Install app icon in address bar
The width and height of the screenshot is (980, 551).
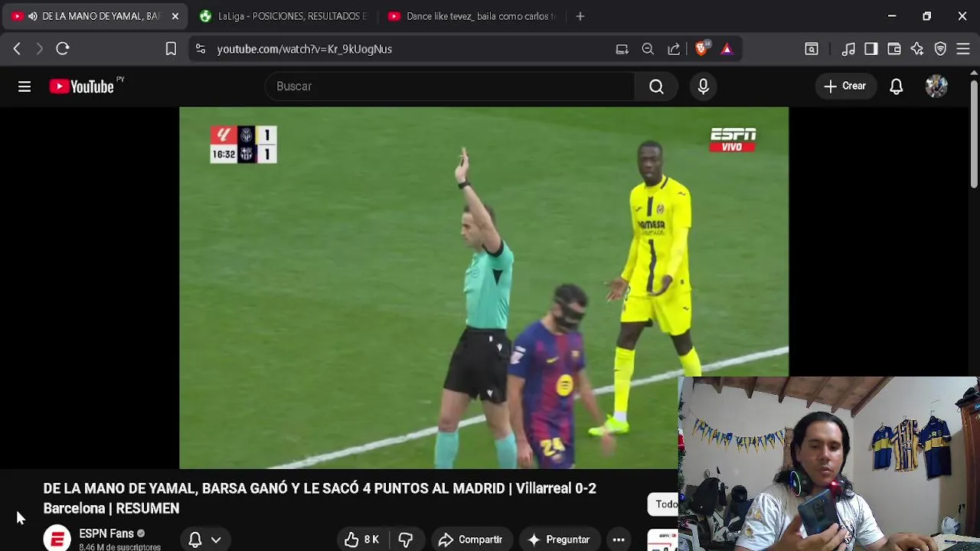click(x=622, y=49)
